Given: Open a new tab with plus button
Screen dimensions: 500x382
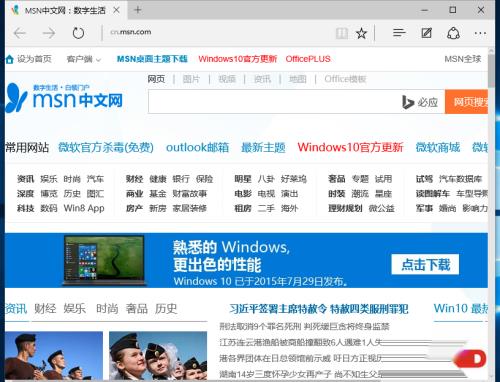Looking at the screenshot, I should [138, 10].
